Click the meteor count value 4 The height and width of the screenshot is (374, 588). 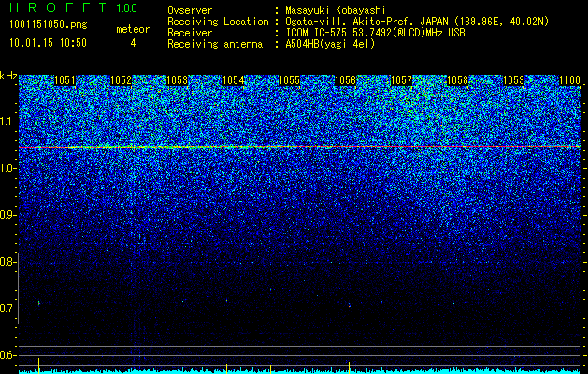(x=133, y=43)
